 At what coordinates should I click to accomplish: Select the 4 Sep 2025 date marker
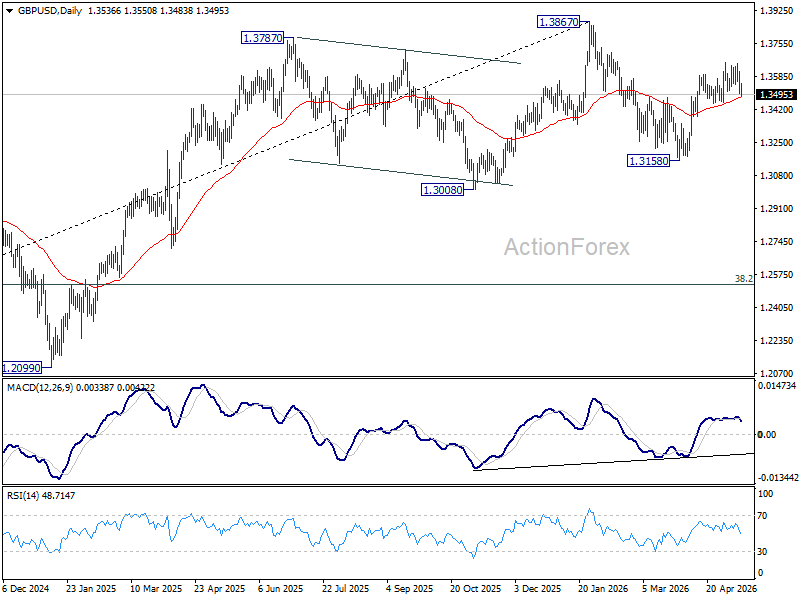click(x=410, y=588)
